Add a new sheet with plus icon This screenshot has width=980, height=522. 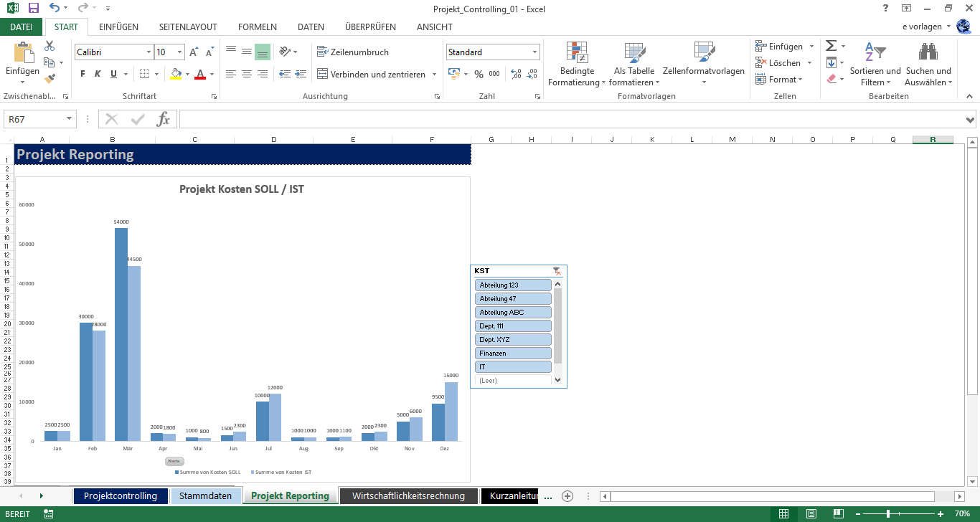click(567, 496)
